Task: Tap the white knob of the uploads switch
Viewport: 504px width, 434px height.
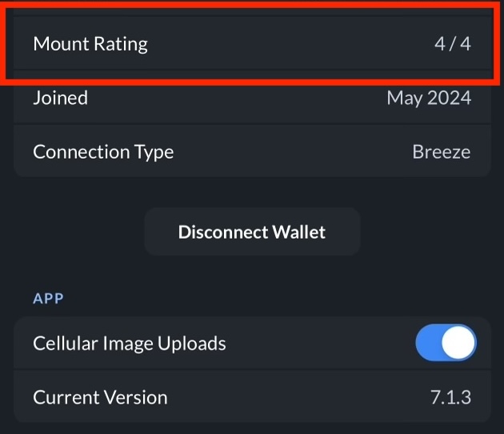Action: (459, 344)
